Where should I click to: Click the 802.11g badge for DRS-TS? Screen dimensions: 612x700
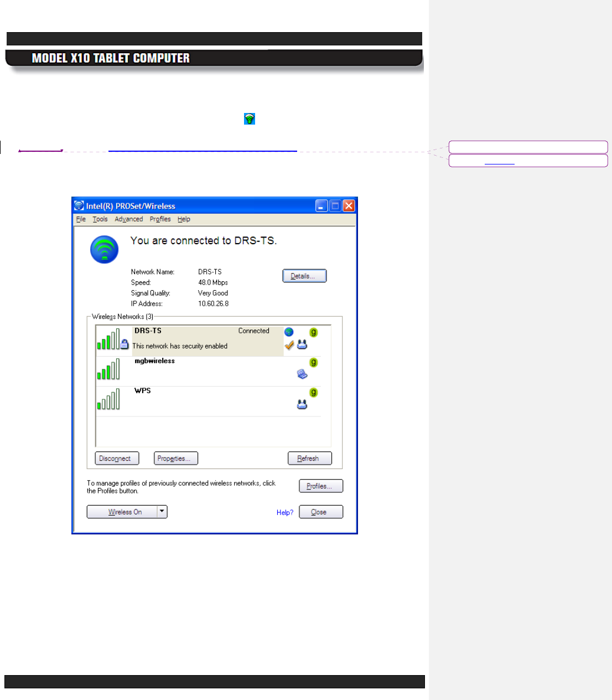(x=314, y=332)
